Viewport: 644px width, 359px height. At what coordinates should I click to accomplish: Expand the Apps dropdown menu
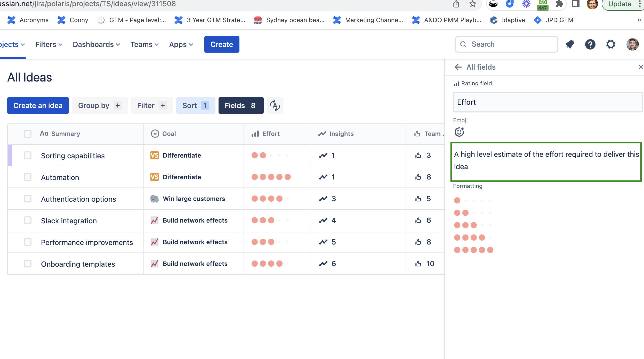coord(181,44)
